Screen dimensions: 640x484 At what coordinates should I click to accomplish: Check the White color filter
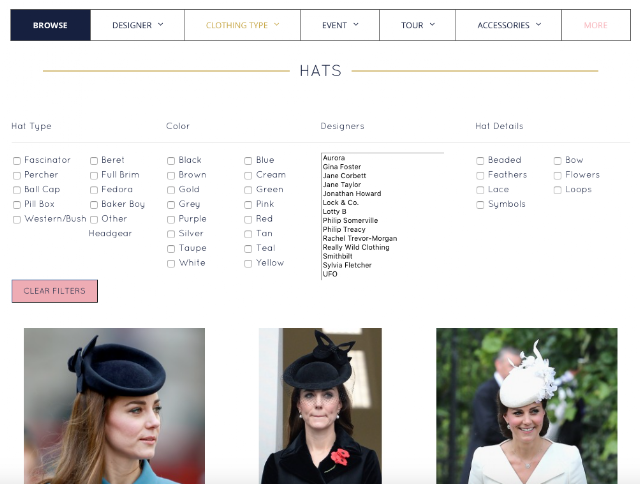tap(171, 264)
